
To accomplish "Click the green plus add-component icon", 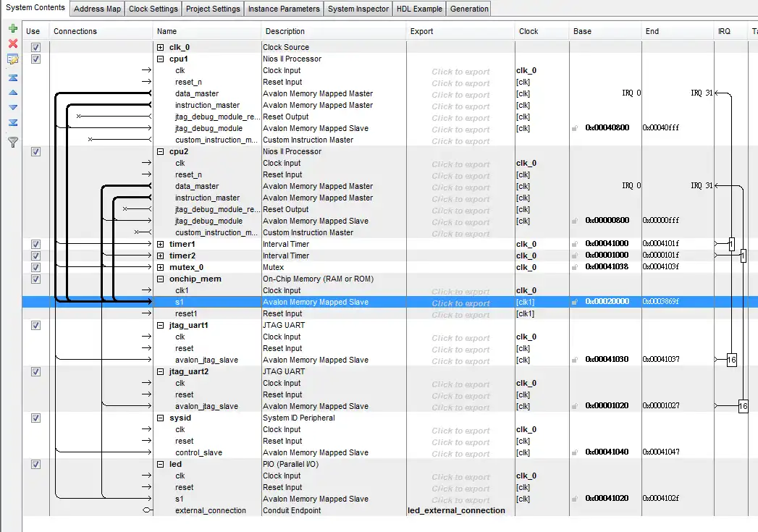I will (13, 28).
